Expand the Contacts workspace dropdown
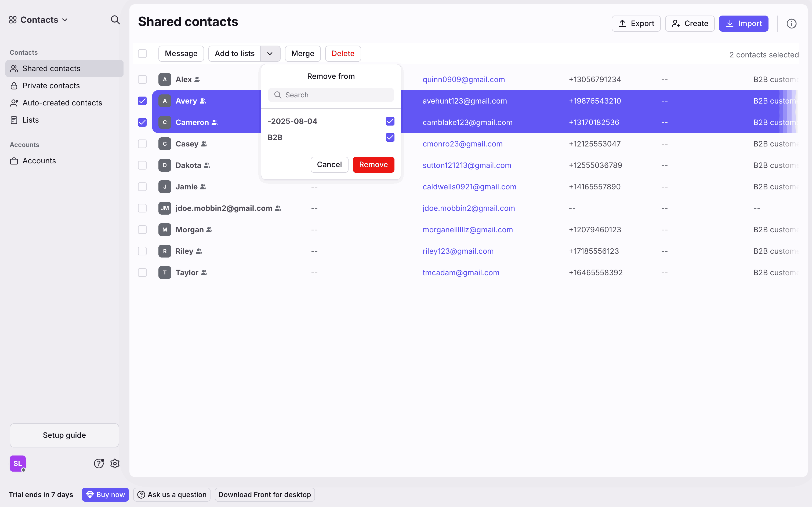 point(44,20)
